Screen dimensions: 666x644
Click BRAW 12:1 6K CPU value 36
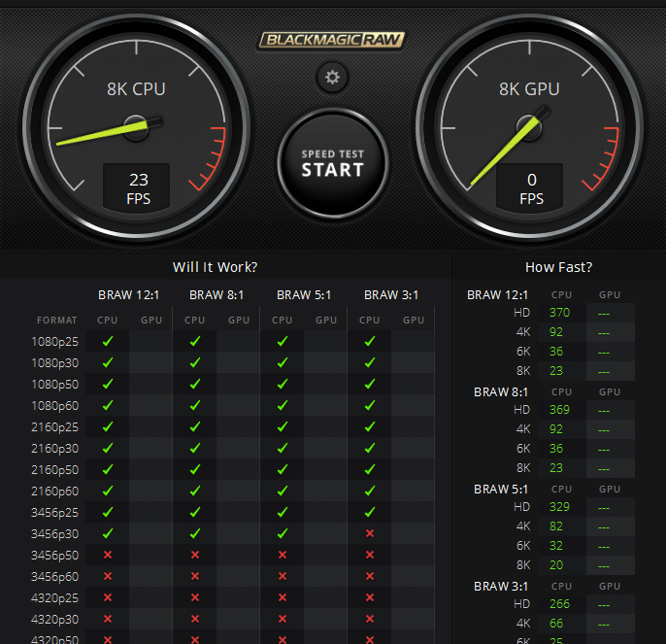pyautogui.click(x=556, y=352)
